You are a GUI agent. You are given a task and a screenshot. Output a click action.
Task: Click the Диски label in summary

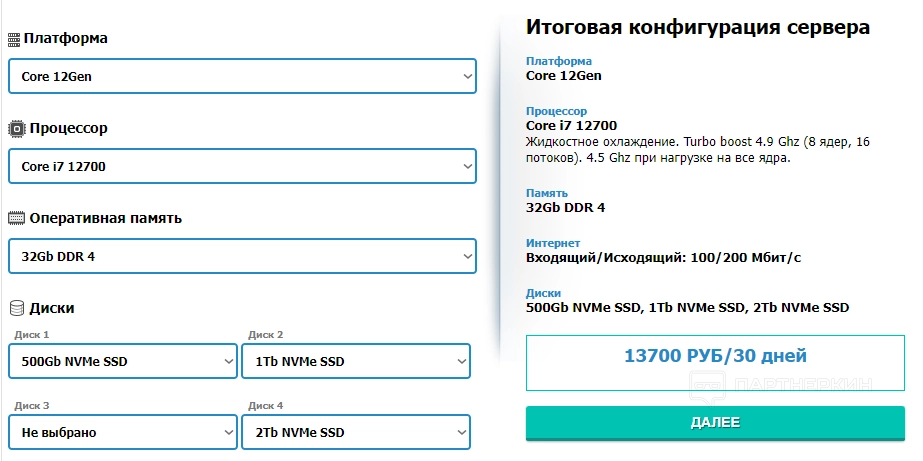pyautogui.click(x=543, y=293)
